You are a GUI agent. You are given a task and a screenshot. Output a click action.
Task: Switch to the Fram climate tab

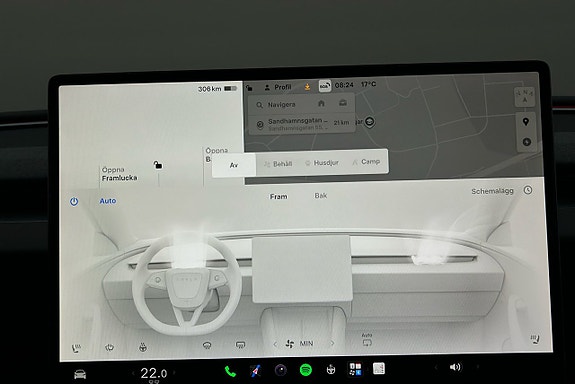click(x=279, y=197)
